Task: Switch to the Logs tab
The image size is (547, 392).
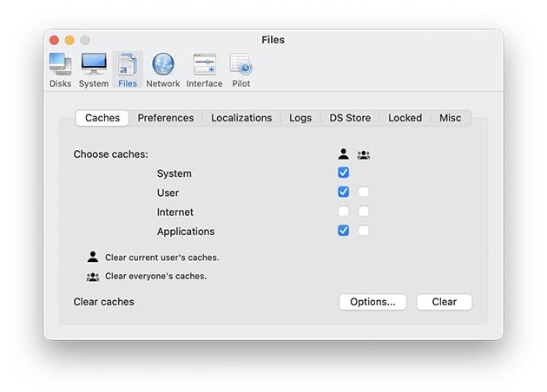Action: pos(300,118)
